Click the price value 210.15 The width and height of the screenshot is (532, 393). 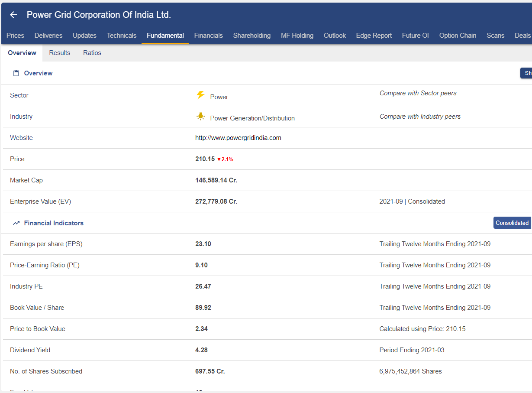tap(205, 159)
